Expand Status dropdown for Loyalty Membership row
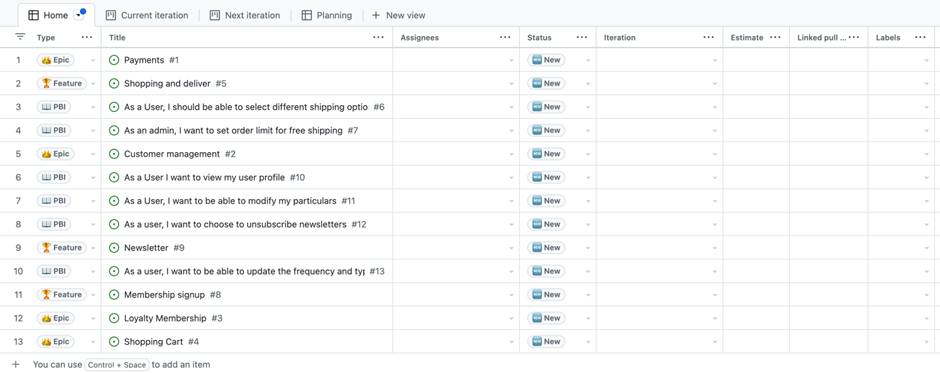 pos(588,318)
